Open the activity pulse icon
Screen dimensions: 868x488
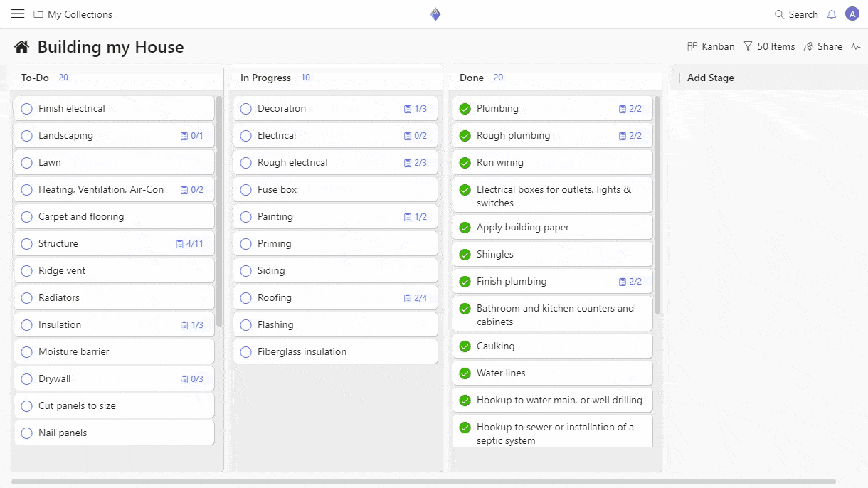(855, 47)
